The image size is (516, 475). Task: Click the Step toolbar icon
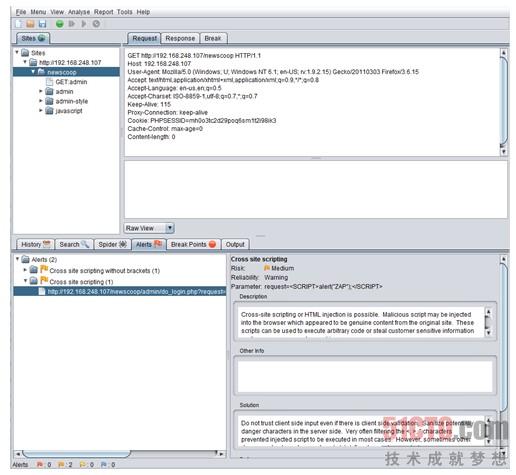(72, 24)
